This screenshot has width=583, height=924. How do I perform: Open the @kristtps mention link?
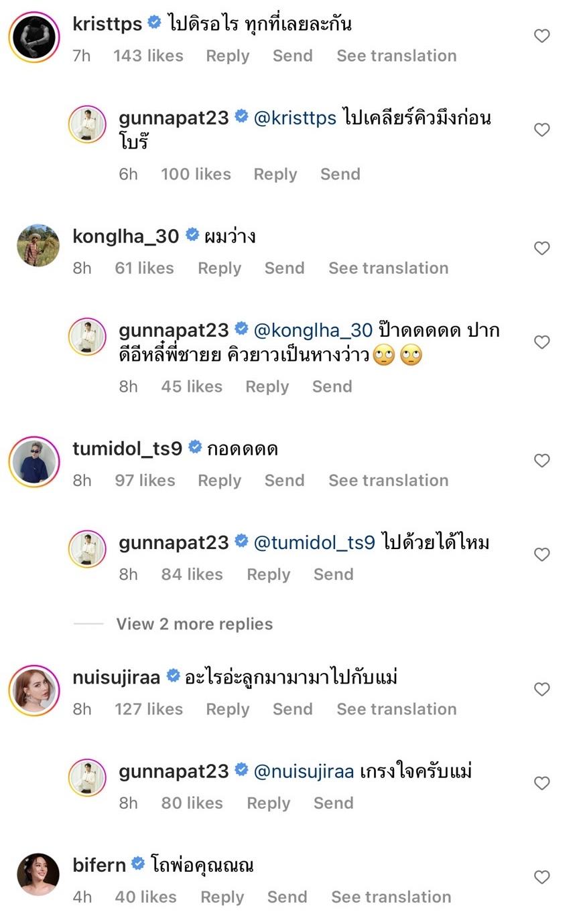click(x=295, y=118)
